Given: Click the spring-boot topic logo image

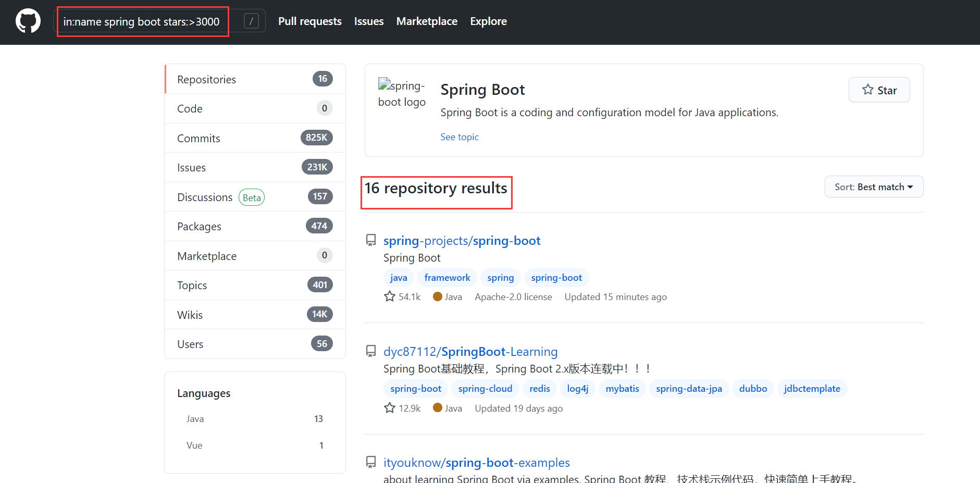Looking at the screenshot, I should tap(402, 93).
